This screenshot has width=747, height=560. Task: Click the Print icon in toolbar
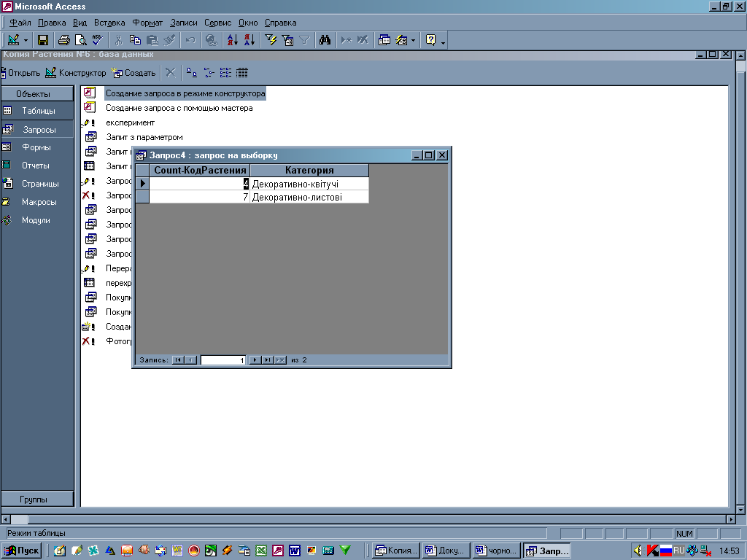pos(64,41)
